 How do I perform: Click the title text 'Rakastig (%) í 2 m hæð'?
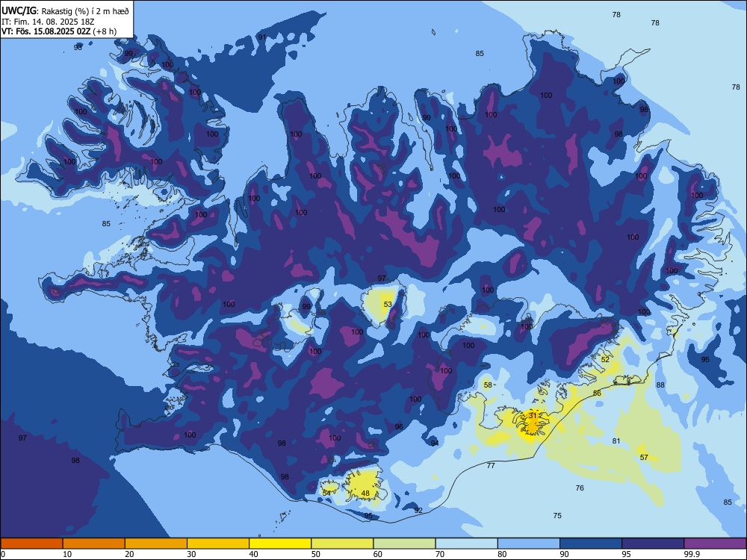coord(84,10)
